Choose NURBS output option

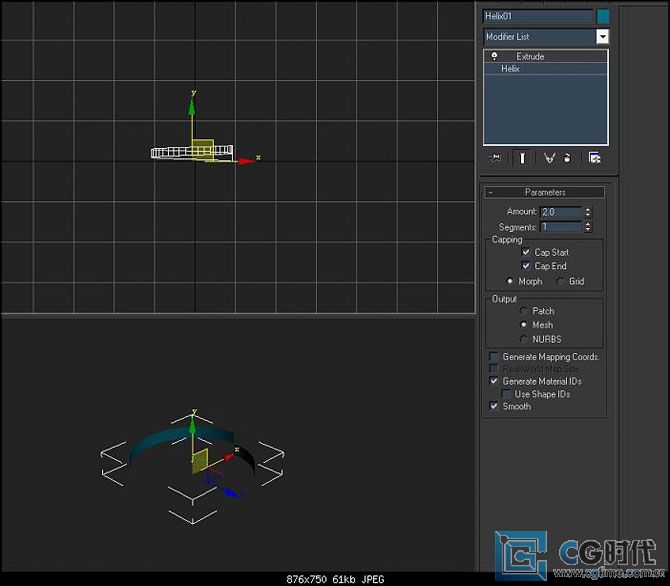[x=523, y=339]
